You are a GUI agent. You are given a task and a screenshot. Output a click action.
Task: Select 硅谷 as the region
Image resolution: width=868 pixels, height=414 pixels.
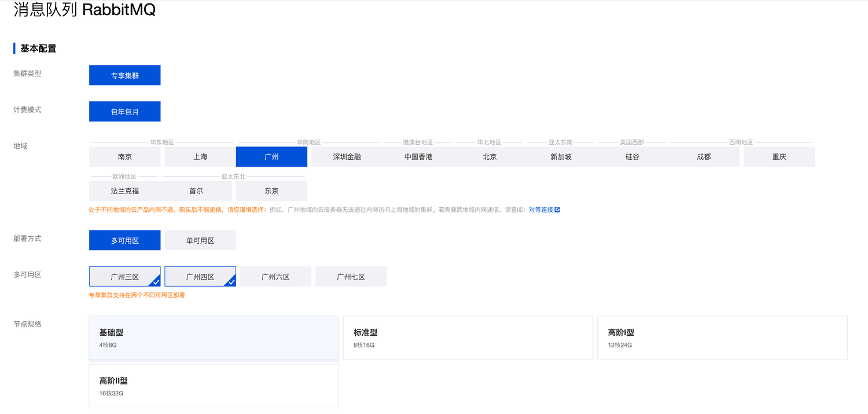[x=632, y=157]
